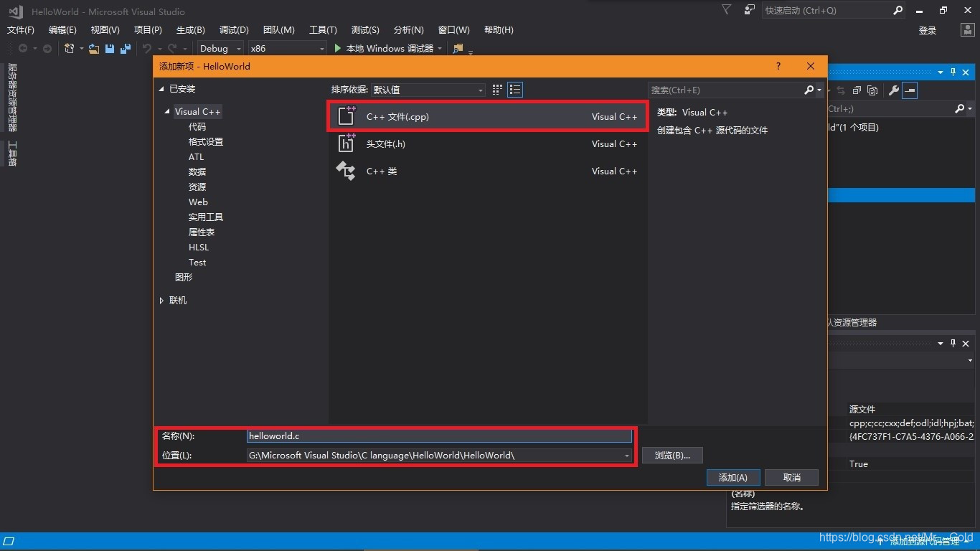Click the account avatar icon
Image resolution: width=980 pixels, height=551 pixels.
pyautogui.click(x=967, y=29)
